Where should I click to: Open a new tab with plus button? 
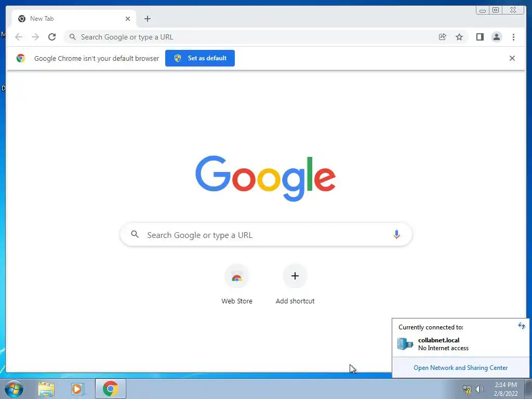click(x=147, y=19)
